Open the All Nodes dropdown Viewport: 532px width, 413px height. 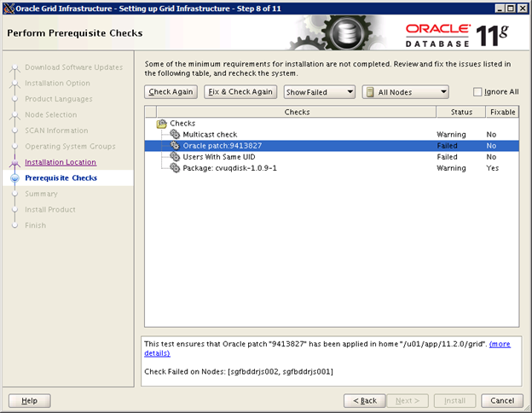(x=406, y=92)
